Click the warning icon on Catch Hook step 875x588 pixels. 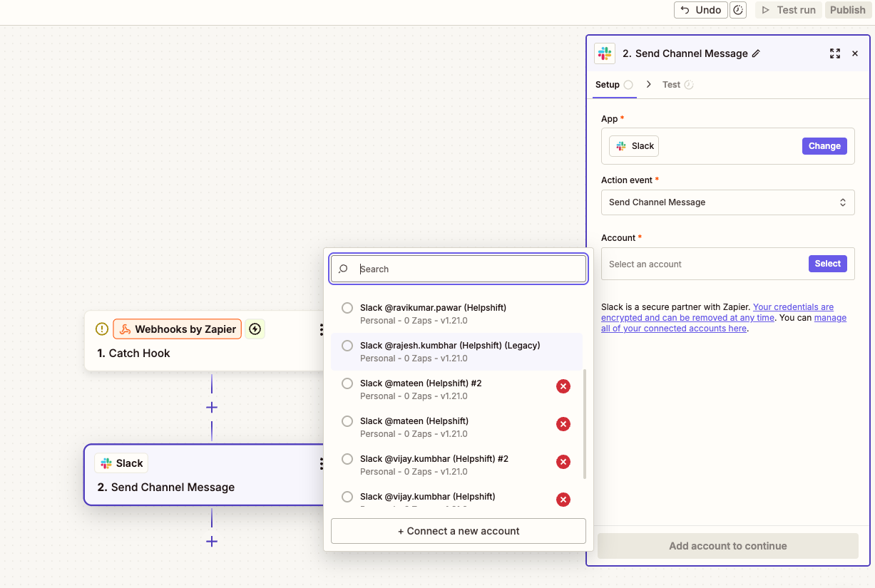click(x=102, y=329)
